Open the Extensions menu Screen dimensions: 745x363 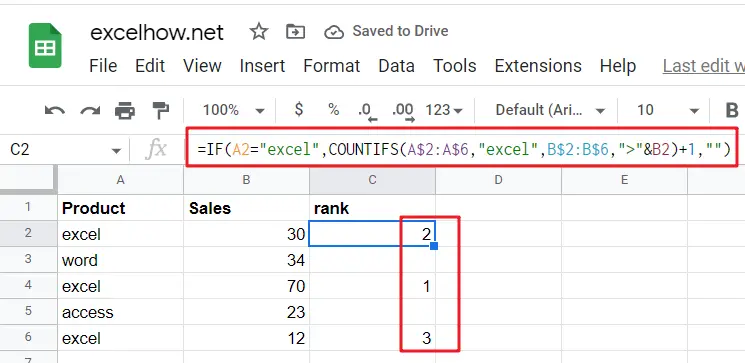tap(538, 66)
